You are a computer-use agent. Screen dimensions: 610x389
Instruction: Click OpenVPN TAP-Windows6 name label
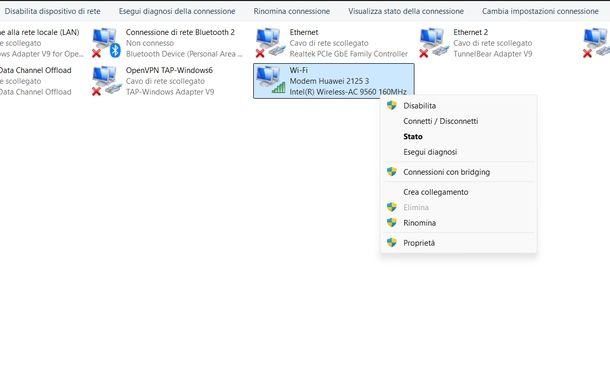tap(169, 70)
